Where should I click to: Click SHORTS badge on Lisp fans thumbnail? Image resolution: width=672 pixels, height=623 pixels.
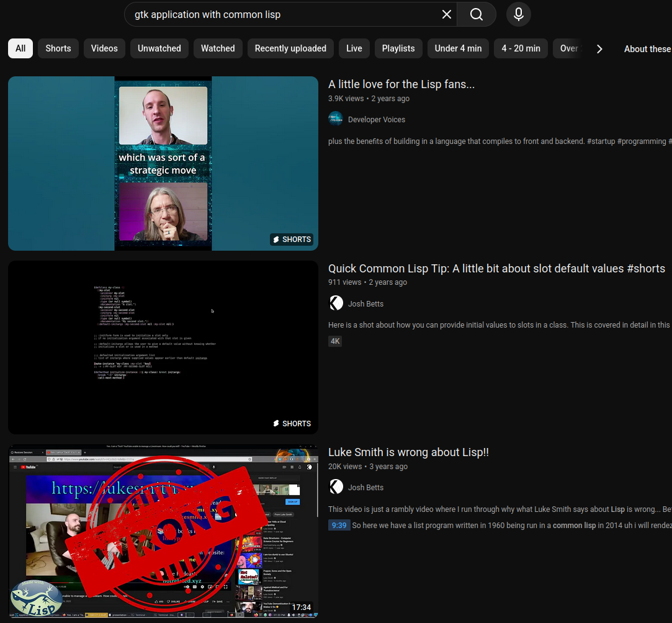(292, 240)
